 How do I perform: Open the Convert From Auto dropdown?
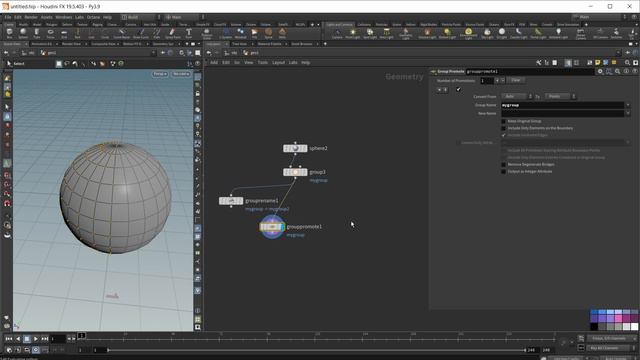point(517,96)
